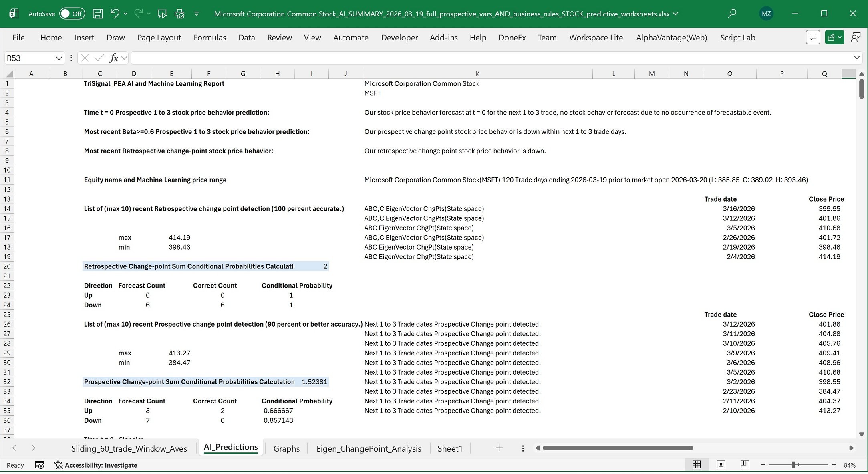Open the MZ account profile
Viewport: 868px width, 474px height.
pos(766,14)
